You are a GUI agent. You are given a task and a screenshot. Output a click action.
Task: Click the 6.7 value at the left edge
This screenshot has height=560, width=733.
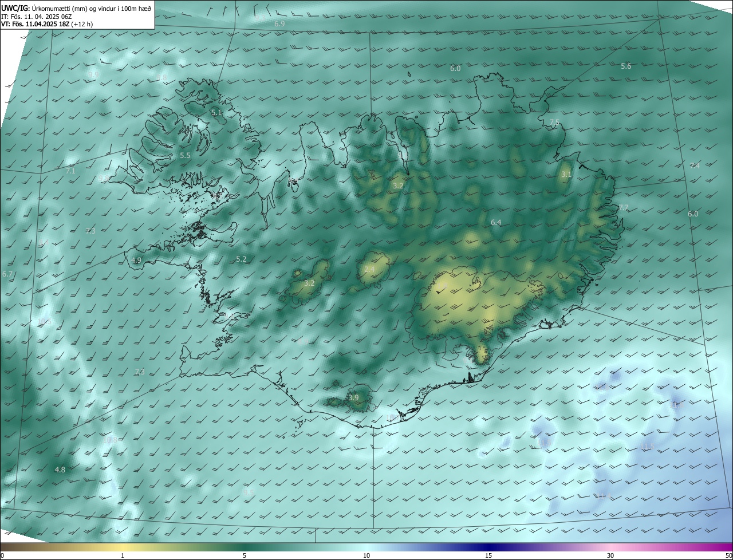pos(7,274)
